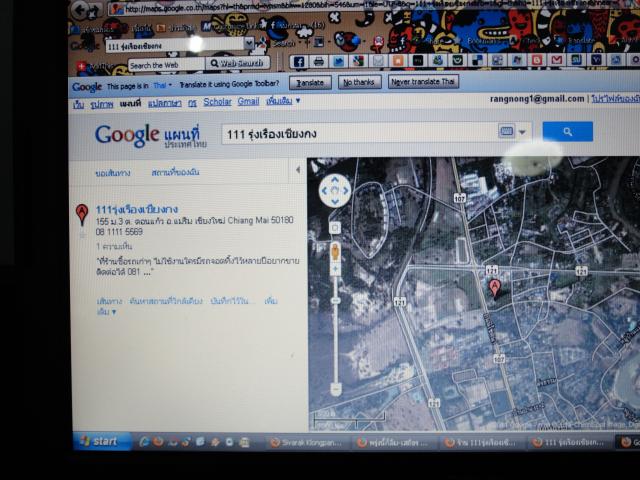Viewport: 640px width, 480px height.
Task: Click the 'No thanks' button
Action: coord(359,83)
